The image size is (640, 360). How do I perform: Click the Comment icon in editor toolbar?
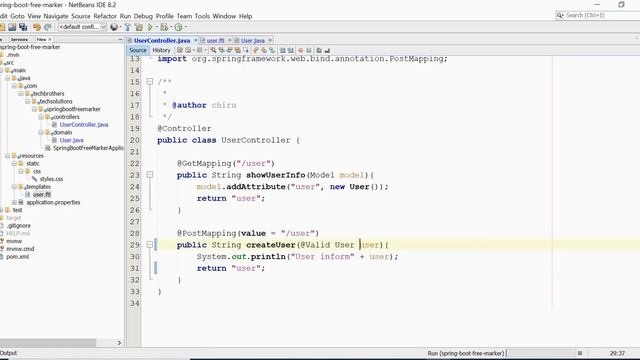tap(319, 50)
